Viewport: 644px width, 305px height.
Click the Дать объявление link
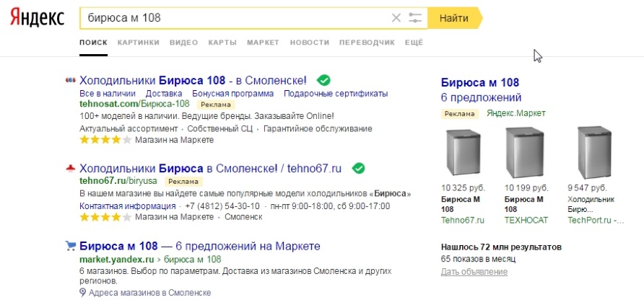(x=474, y=272)
